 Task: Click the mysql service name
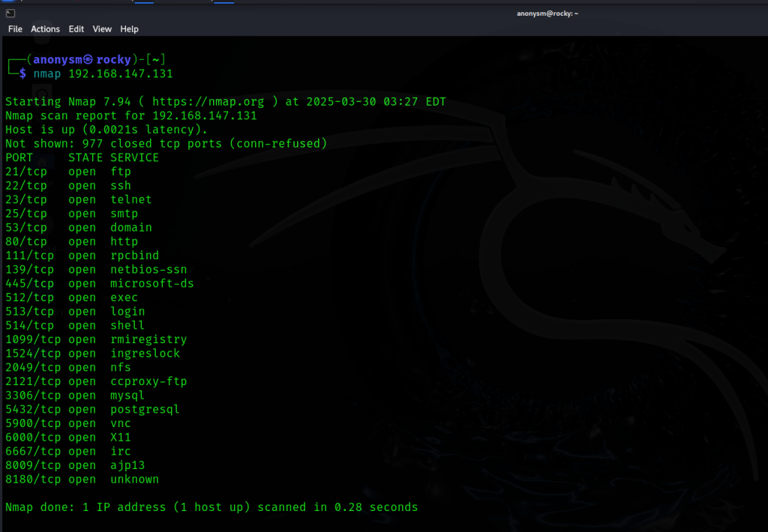click(127, 396)
